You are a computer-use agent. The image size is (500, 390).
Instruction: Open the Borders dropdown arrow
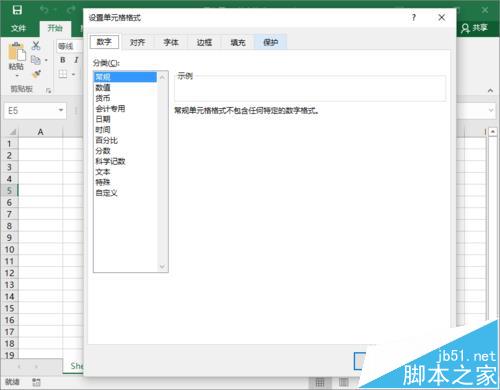click(73, 74)
